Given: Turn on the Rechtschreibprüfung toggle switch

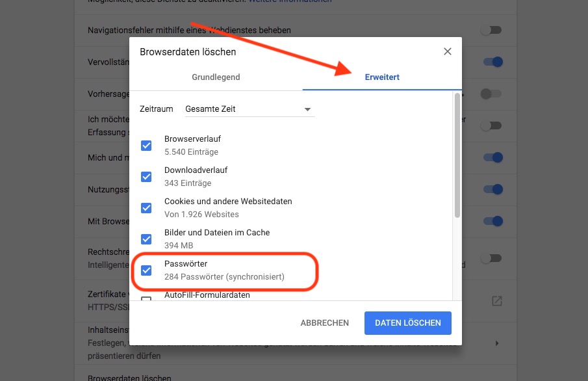Looking at the screenshot, I should tap(491, 258).
